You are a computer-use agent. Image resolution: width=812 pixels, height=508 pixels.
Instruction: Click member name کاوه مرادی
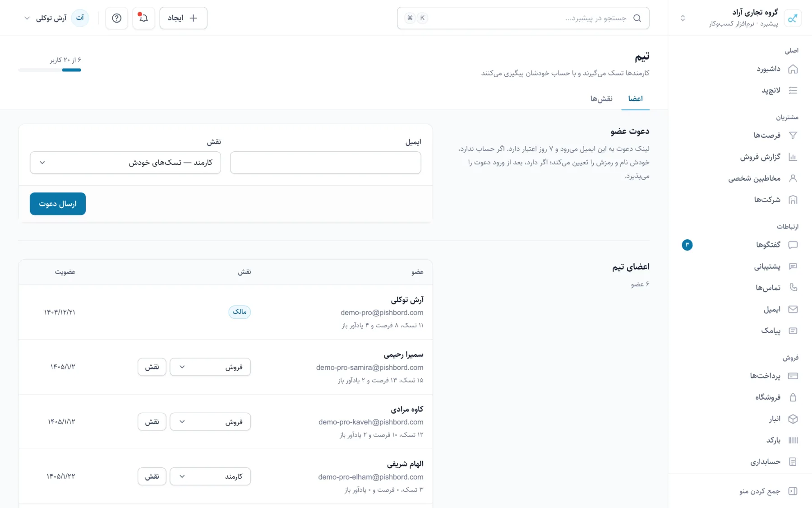[x=407, y=409]
